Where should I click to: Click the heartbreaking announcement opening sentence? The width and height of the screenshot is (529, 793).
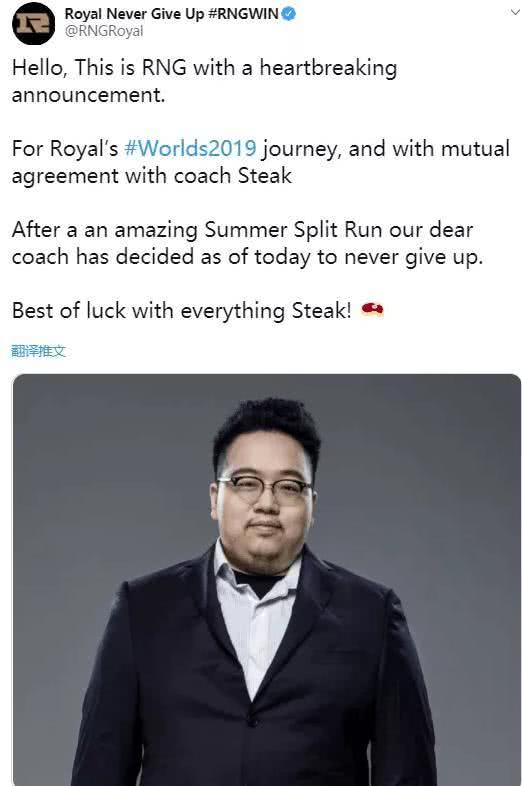pyautogui.click(x=204, y=81)
